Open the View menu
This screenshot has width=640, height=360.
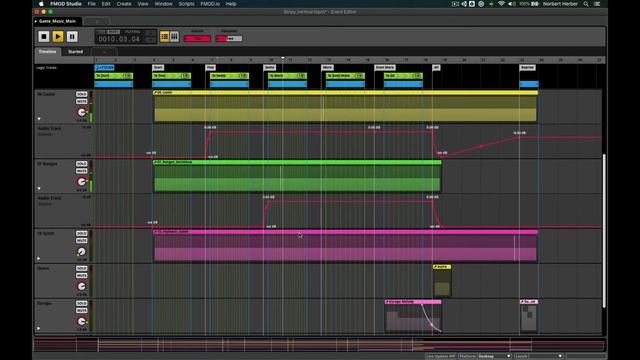tap(143, 4)
